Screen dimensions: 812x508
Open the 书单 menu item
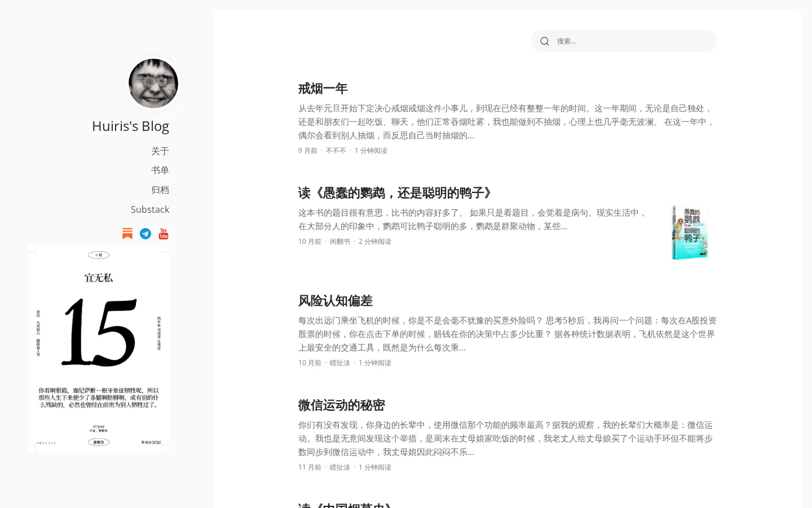[x=160, y=170]
